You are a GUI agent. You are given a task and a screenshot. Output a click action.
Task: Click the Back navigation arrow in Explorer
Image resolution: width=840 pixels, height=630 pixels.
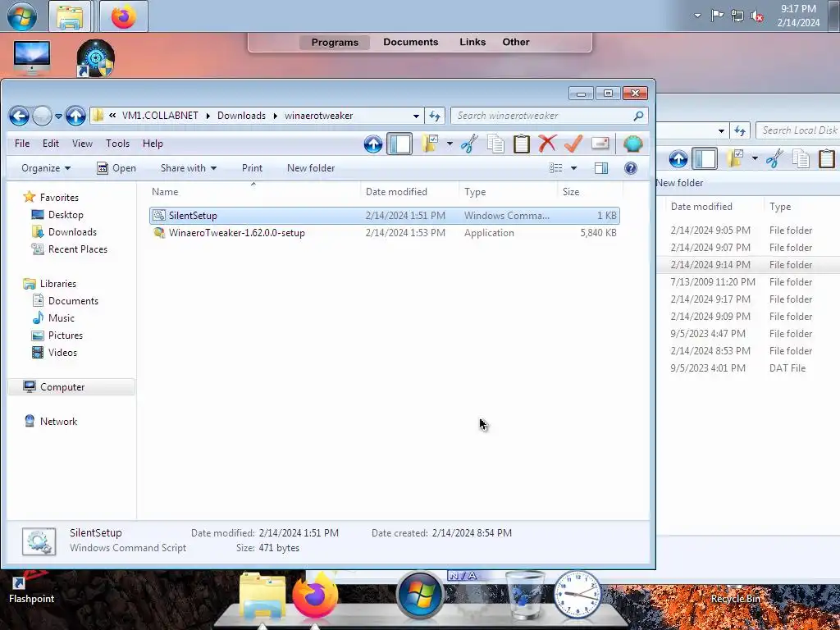(19, 116)
